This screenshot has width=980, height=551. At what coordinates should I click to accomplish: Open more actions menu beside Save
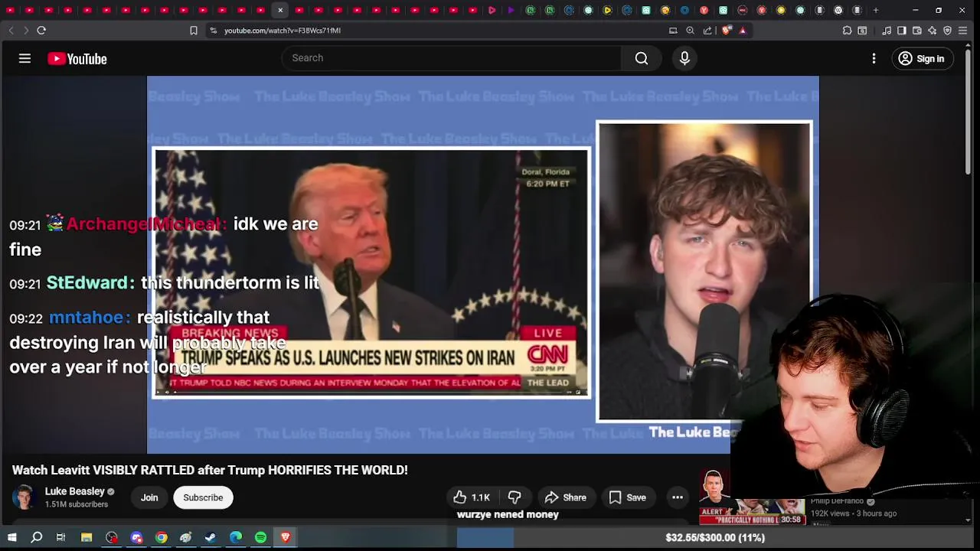[678, 497]
